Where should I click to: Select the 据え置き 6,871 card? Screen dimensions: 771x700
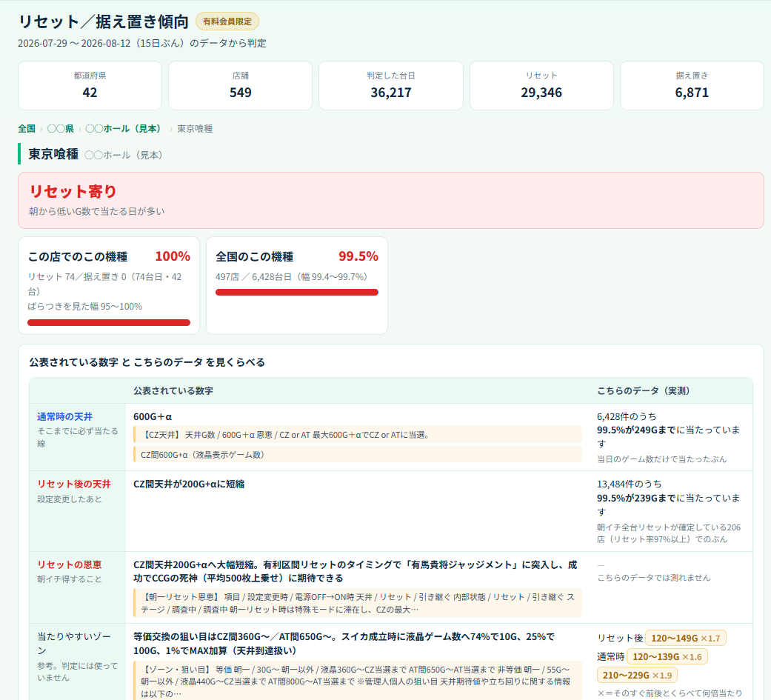tap(692, 86)
